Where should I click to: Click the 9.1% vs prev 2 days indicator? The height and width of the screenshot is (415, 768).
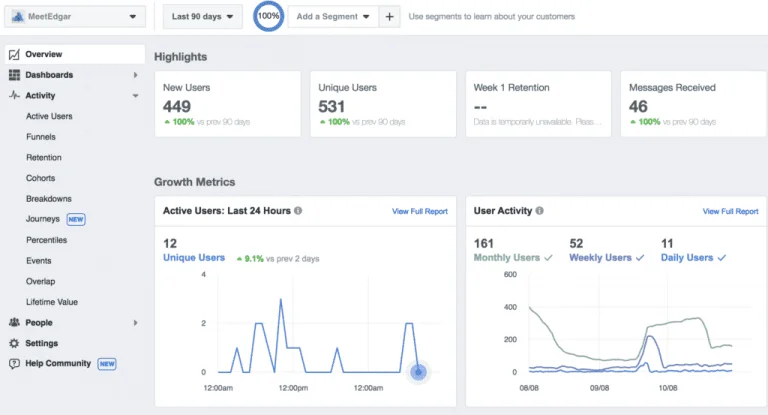click(278, 259)
